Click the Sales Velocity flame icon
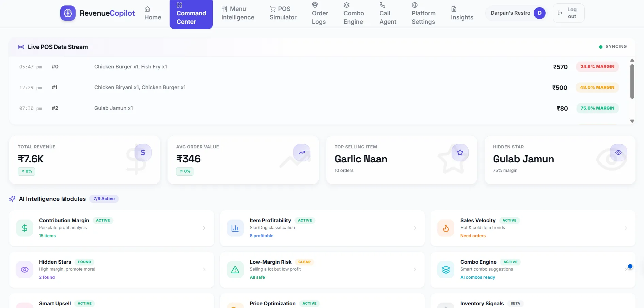Viewport: 644px width, 308px height. tap(446, 228)
